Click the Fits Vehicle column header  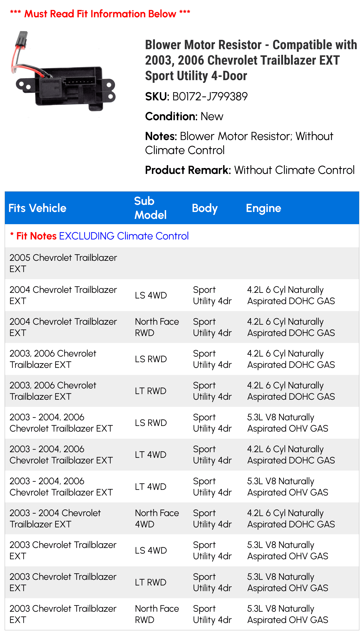(37, 208)
